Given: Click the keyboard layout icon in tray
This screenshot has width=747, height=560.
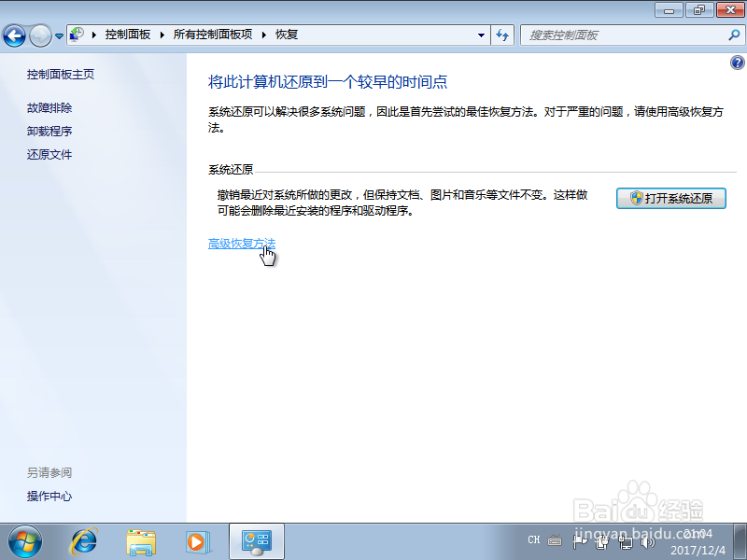Looking at the screenshot, I should [x=556, y=541].
